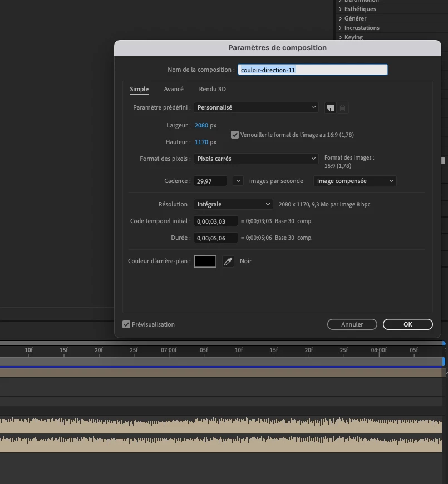Image resolution: width=448 pixels, height=484 pixels.
Task: Click the Hauteur value 1170
Action: pyautogui.click(x=201, y=142)
